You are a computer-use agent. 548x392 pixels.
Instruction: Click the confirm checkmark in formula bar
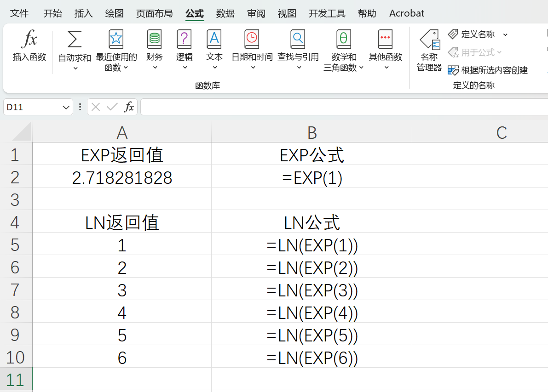pos(112,107)
